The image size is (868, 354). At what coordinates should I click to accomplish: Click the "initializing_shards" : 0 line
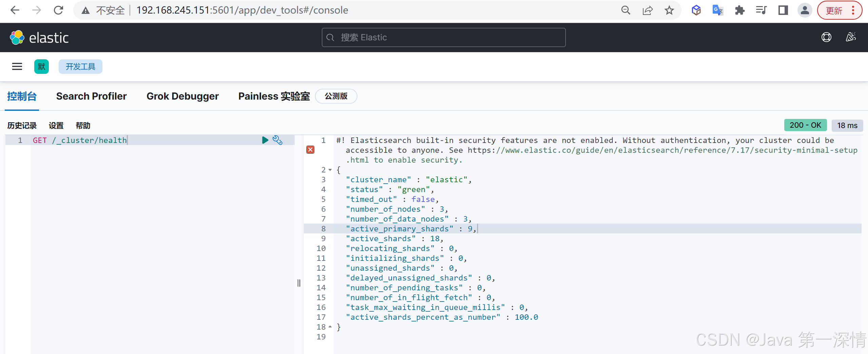[x=406, y=258]
